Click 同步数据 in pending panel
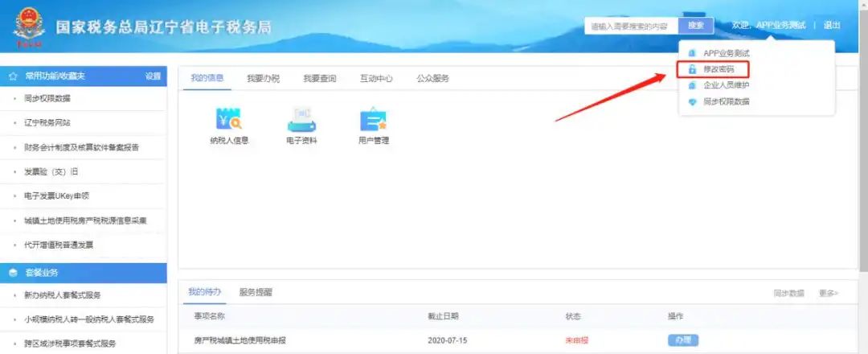The width and height of the screenshot is (868, 354). (x=789, y=293)
